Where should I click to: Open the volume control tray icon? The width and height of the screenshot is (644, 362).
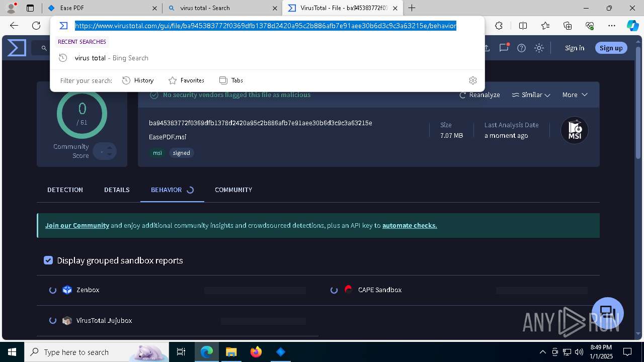coord(579,352)
